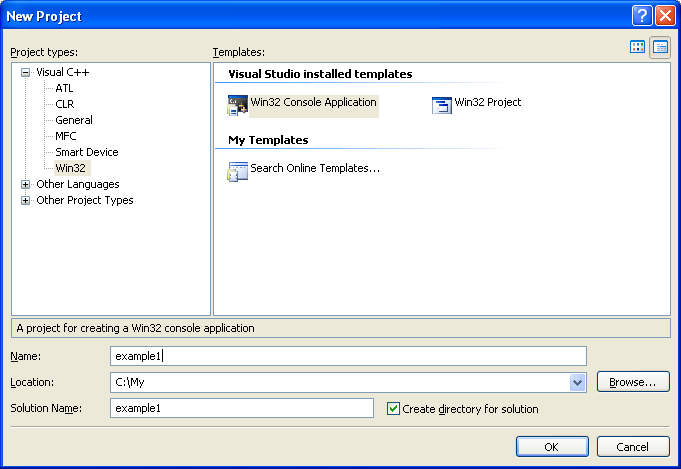This screenshot has height=469, width=681.
Task: Select Other Languages tree label
Action: click(78, 184)
